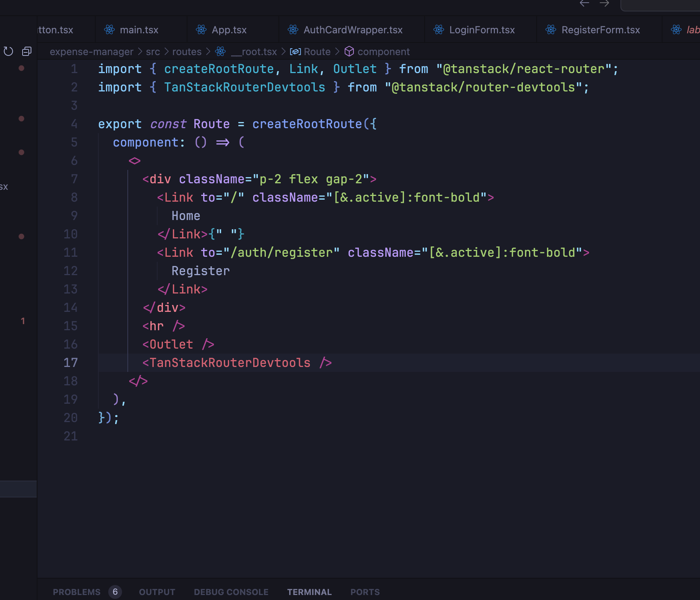Open the DEBUG CONSOLE panel tab
Image resolution: width=700 pixels, height=600 pixels.
pos(231,592)
